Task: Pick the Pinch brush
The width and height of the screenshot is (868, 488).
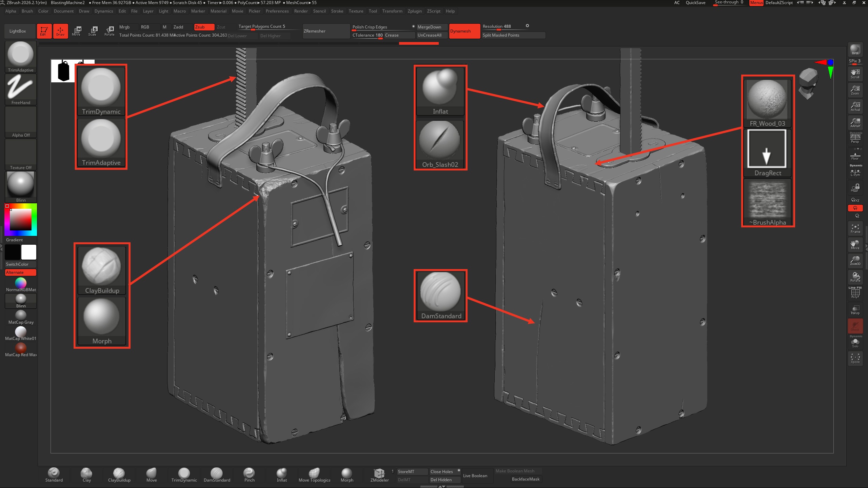Action: point(249,475)
